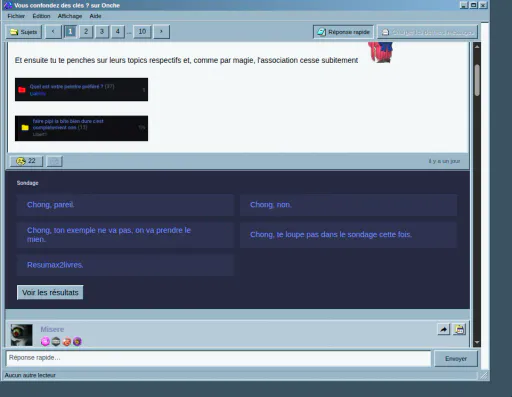Click the 'Sondage' heading text
This screenshot has width=512, height=397.
(x=28, y=183)
